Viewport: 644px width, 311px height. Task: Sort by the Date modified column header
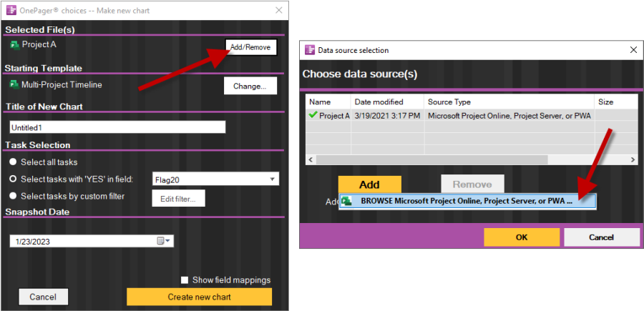(x=387, y=102)
